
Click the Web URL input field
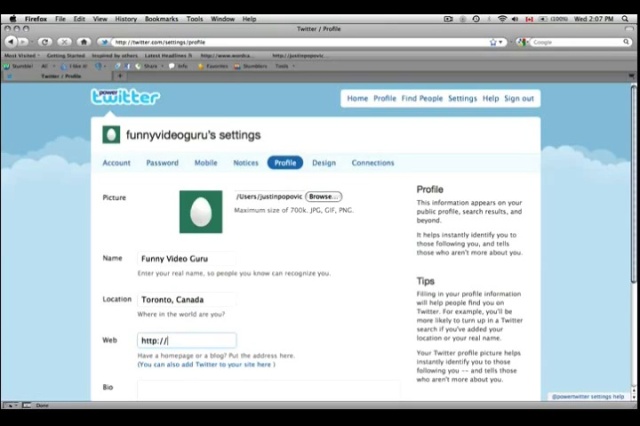187,340
